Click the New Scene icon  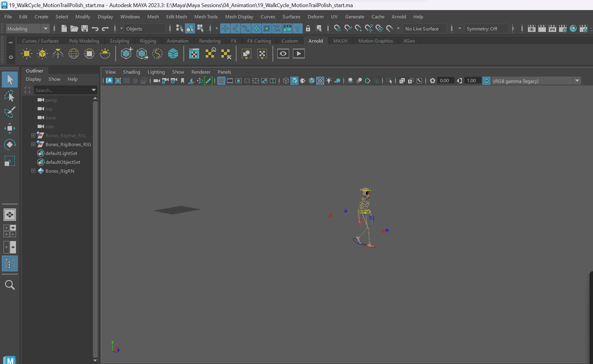(x=64, y=28)
